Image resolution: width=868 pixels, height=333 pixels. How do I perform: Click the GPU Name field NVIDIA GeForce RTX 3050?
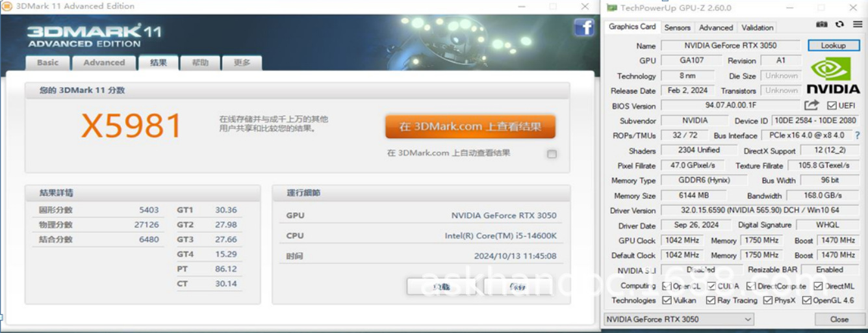[731, 46]
